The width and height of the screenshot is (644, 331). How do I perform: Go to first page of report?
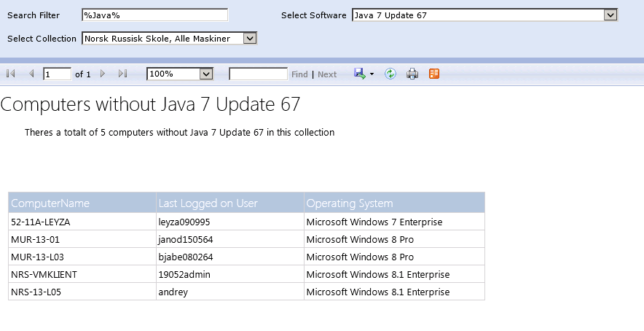tap(11, 74)
